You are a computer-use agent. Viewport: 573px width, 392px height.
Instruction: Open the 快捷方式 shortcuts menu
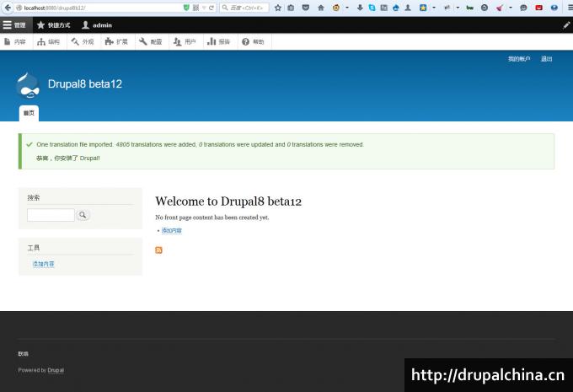54,25
